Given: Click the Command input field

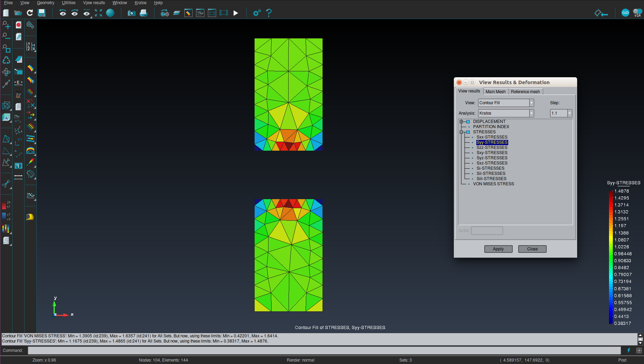Looking at the screenshot, I should pyautogui.click(x=324, y=350).
